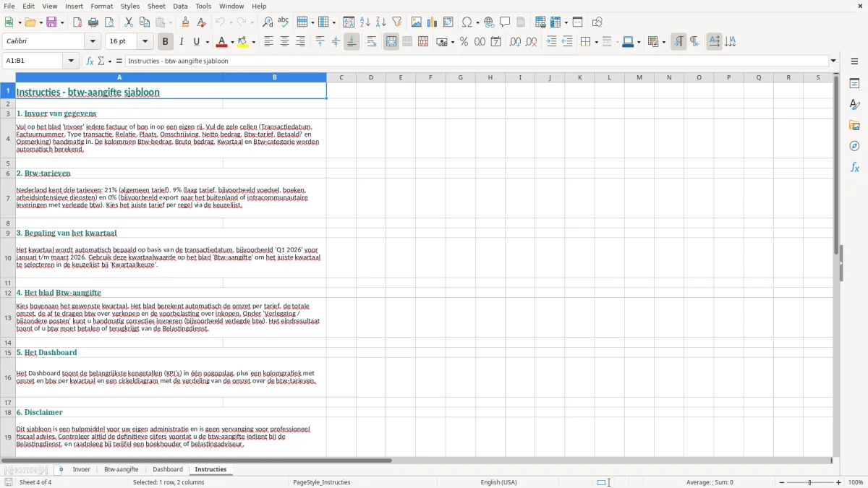Click the PageStyle_Instructies status field
Image resolution: width=868 pixels, height=488 pixels.
322,482
